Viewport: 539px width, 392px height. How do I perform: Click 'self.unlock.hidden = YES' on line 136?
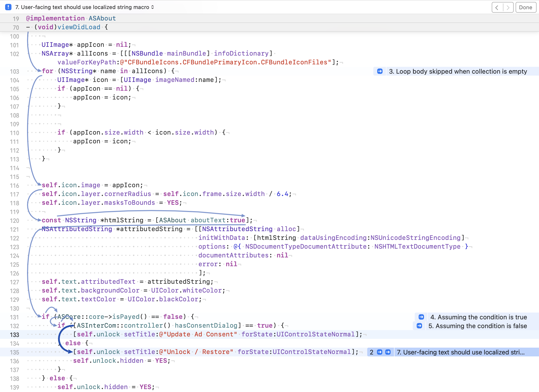122,361
